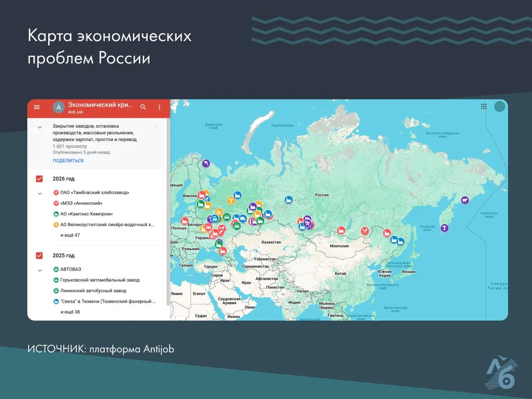Click the Китай label on the map

coord(340,273)
